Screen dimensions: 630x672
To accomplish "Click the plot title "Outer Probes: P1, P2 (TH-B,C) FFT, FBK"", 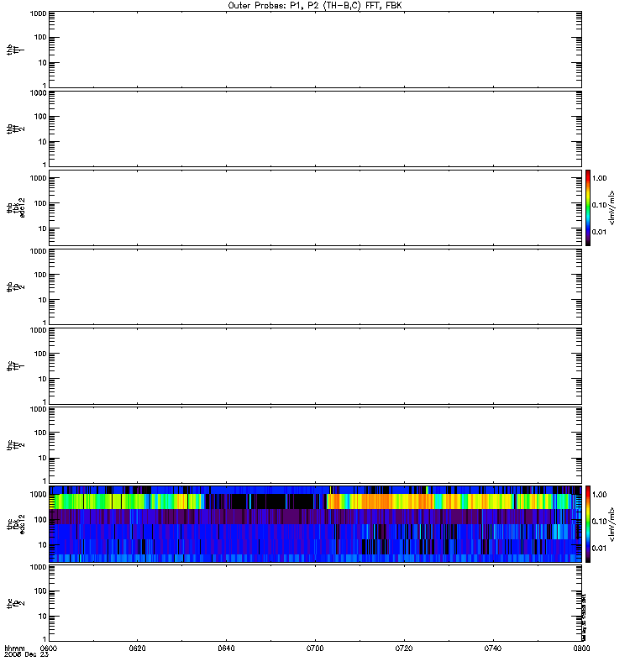I will click(x=315, y=6).
